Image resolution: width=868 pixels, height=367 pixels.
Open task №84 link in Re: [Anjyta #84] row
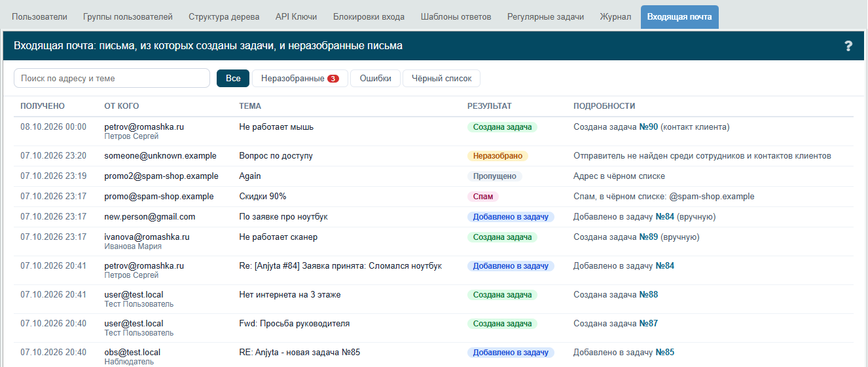[664, 265]
